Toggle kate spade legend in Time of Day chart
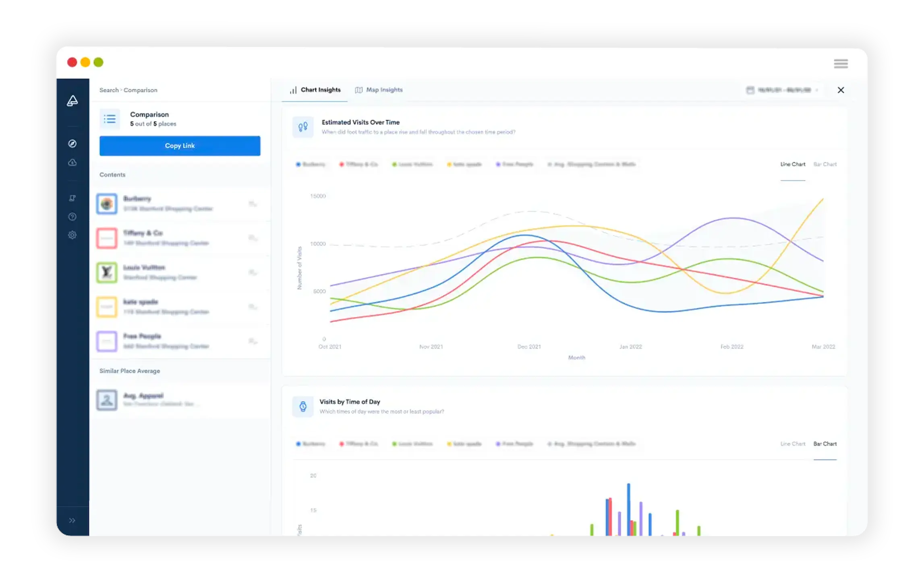 click(x=464, y=444)
